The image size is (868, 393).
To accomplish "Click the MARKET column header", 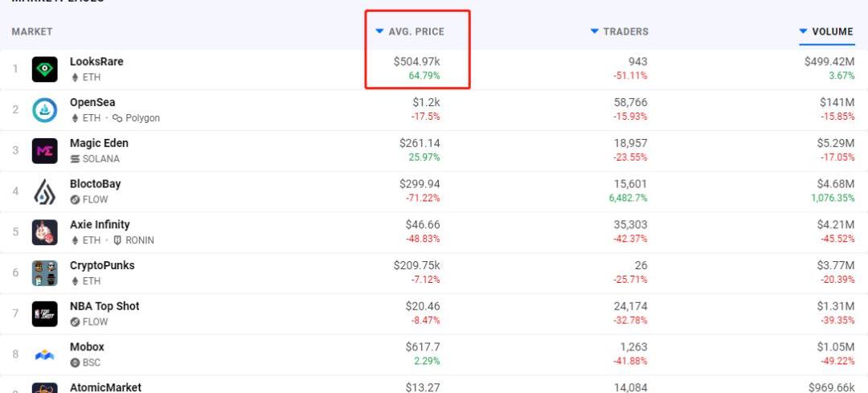I will (32, 31).
